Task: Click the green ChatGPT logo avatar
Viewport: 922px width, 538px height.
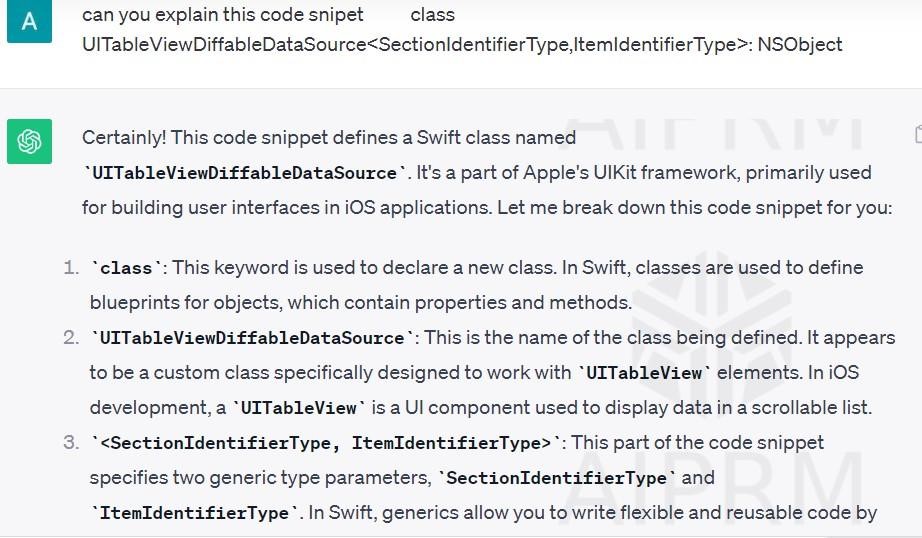Action: [x=29, y=141]
